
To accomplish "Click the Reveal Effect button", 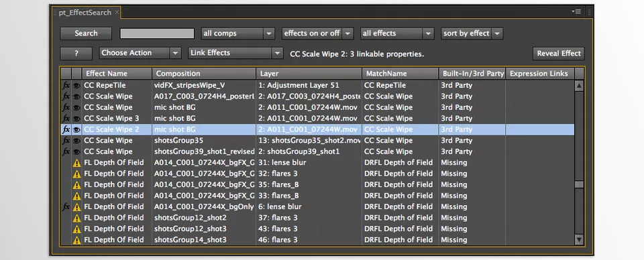I will click(x=559, y=54).
